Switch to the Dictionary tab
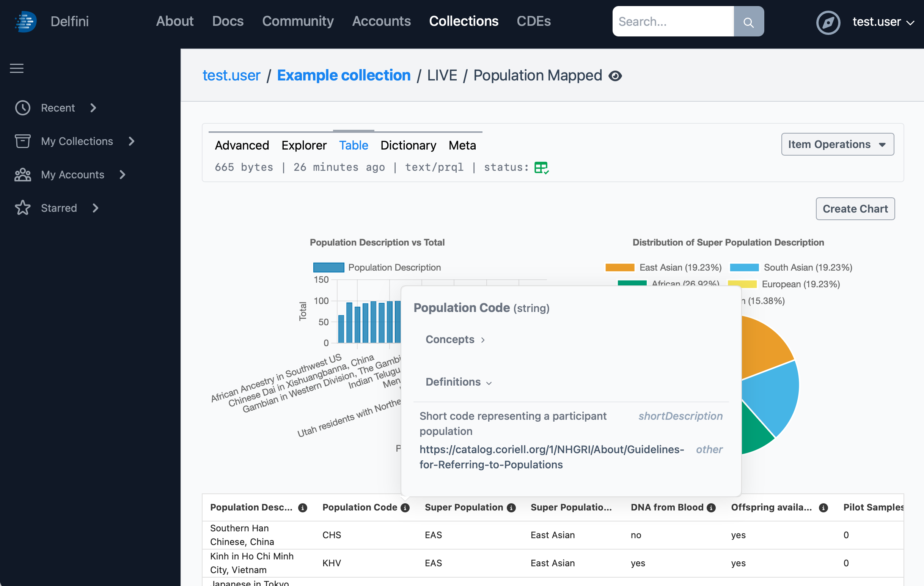 [x=408, y=145]
